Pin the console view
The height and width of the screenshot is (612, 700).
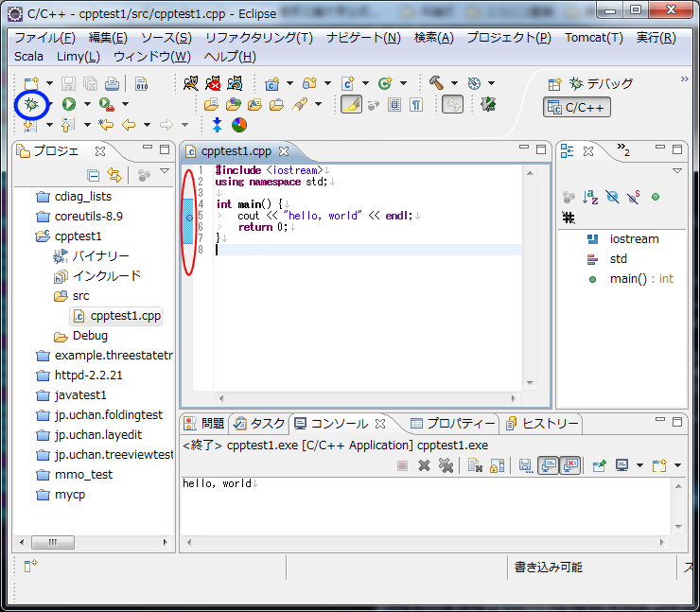coord(598,465)
